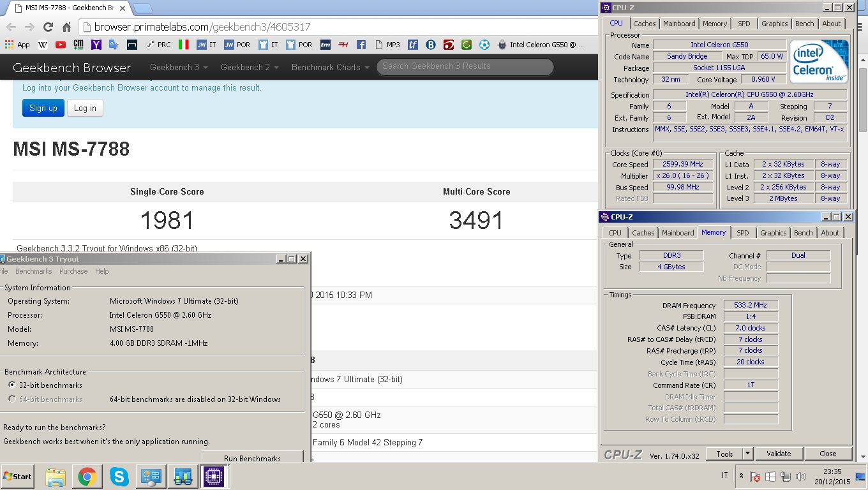
Task: Open the Intel Celeron G550 bookmark
Action: [541, 45]
